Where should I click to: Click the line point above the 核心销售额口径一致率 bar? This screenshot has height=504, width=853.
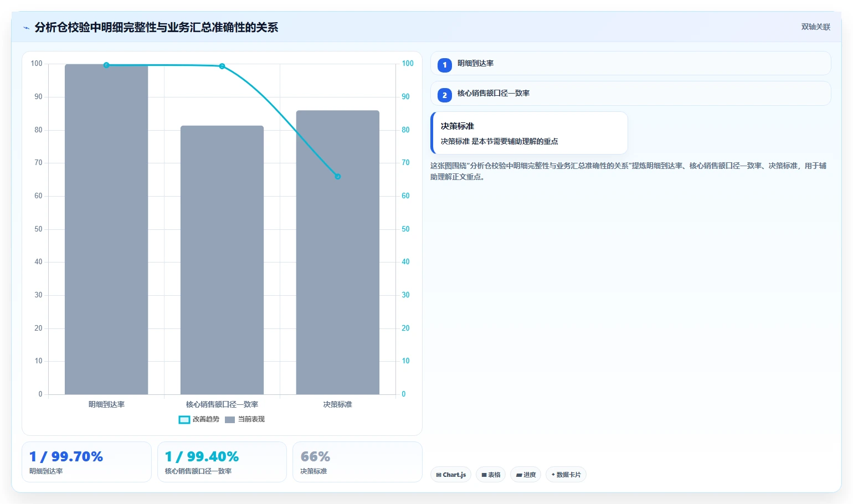pyautogui.click(x=222, y=66)
